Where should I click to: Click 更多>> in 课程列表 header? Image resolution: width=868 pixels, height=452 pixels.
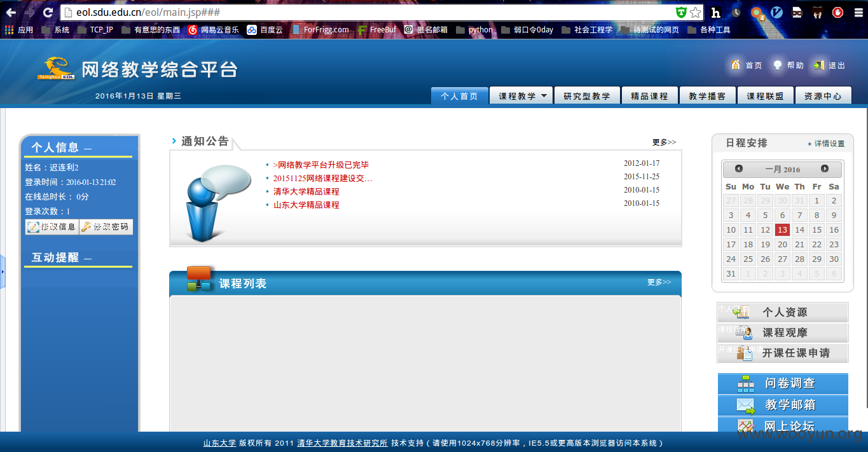[659, 282]
